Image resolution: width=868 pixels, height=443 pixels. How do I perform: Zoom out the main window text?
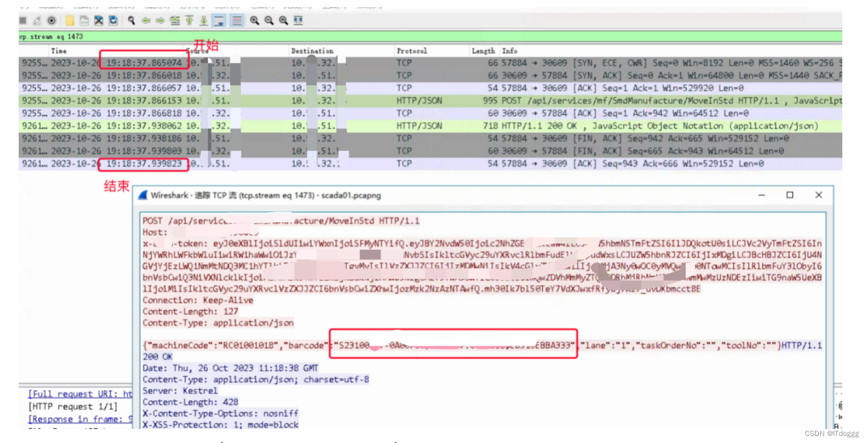(269, 20)
